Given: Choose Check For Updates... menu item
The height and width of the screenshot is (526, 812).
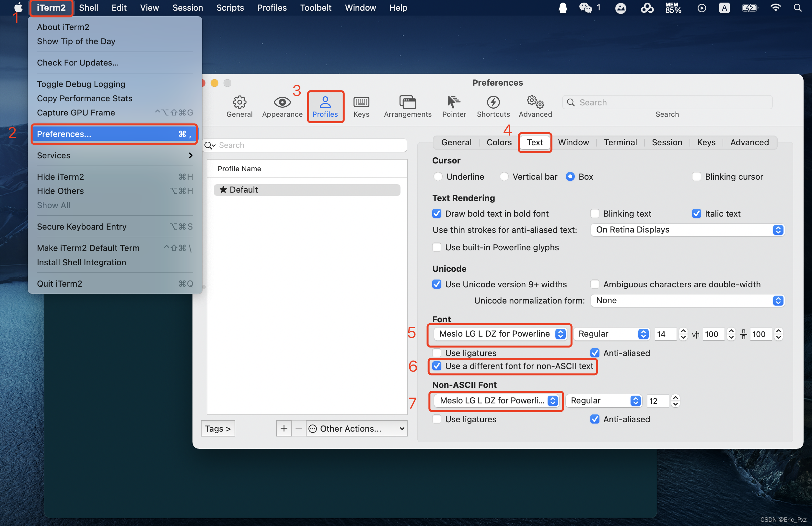Looking at the screenshot, I should (x=115, y=63).
